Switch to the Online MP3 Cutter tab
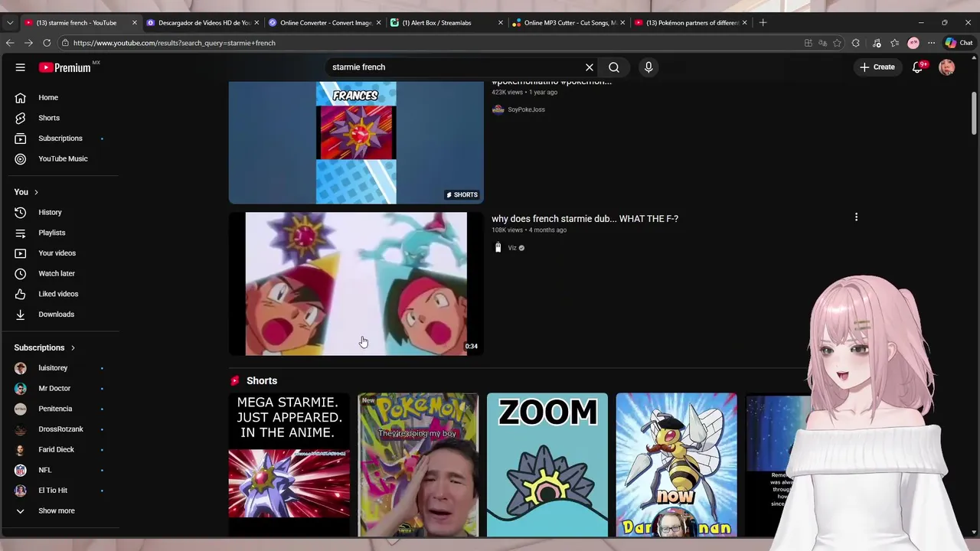980x551 pixels. (568, 23)
